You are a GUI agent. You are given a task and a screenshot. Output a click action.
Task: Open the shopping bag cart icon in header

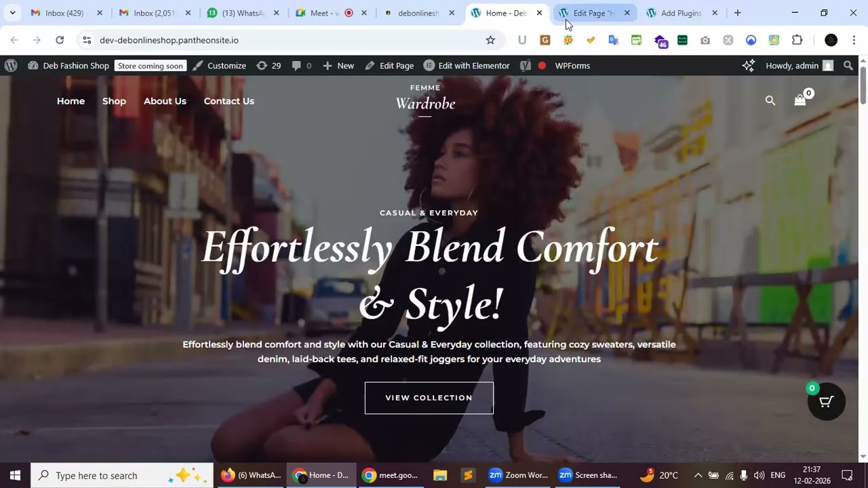(800, 100)
